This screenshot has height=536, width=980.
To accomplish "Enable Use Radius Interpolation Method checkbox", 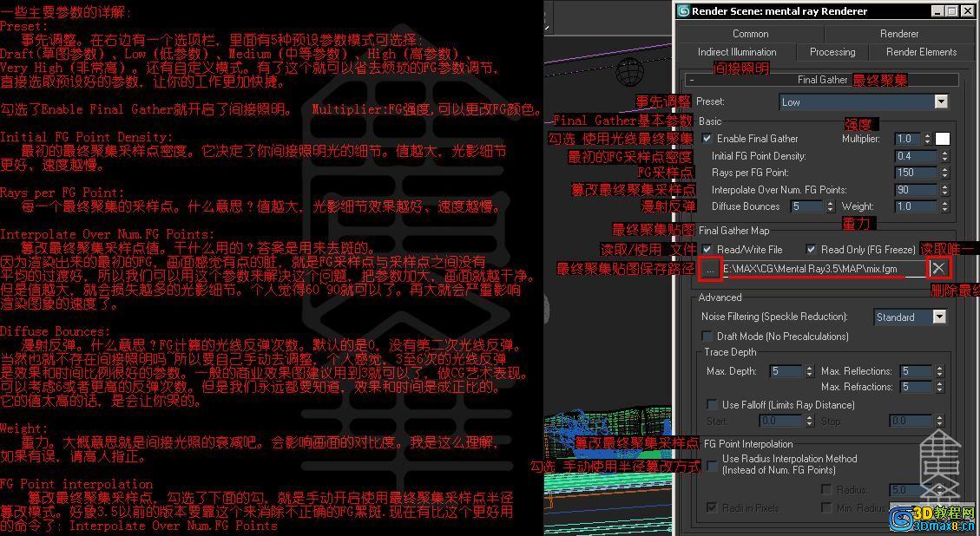I will coord(712,466).
